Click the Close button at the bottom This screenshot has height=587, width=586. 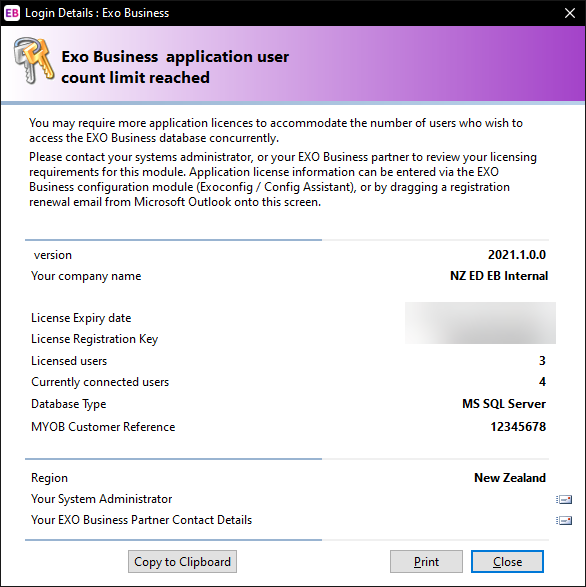tap(507, 562)
